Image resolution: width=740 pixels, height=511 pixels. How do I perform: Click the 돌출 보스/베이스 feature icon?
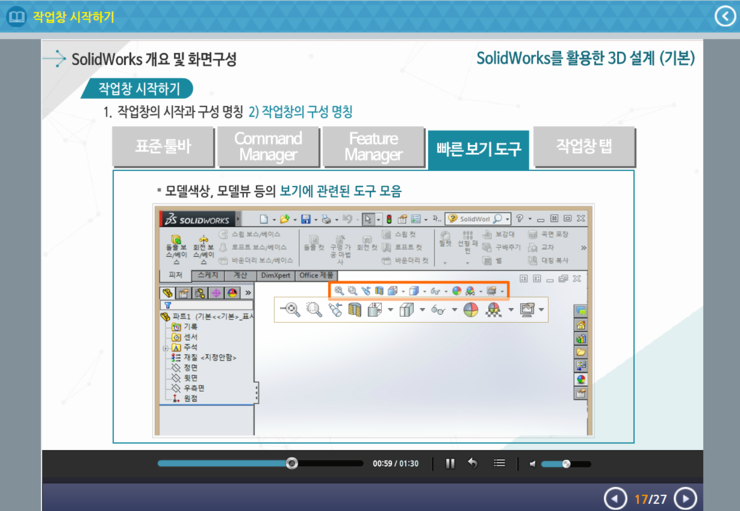176,249
